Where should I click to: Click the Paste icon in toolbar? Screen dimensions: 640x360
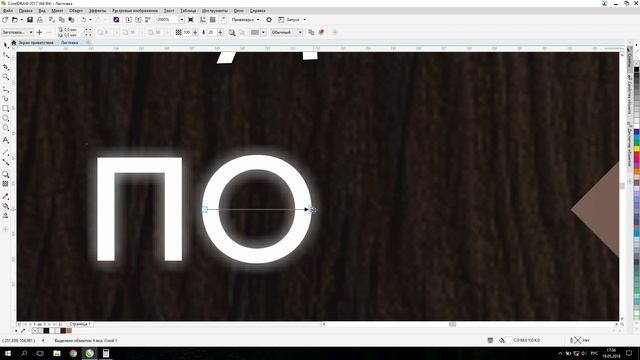coord(71,20)
